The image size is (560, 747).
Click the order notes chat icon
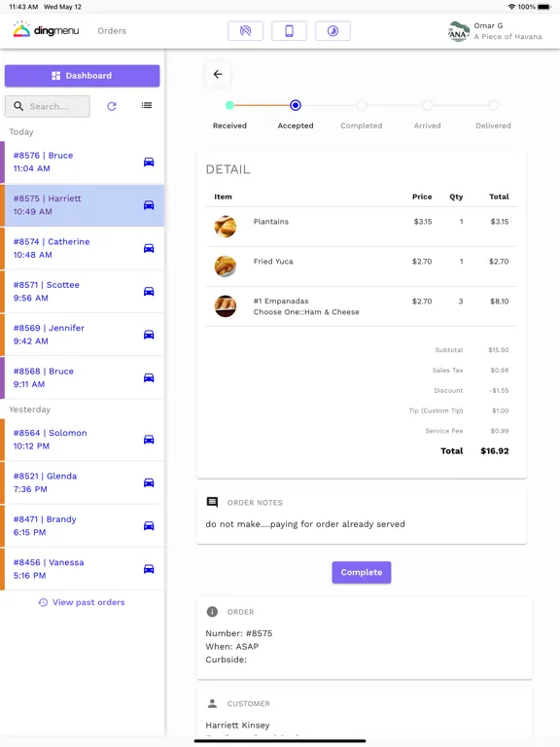pos(212,502)
